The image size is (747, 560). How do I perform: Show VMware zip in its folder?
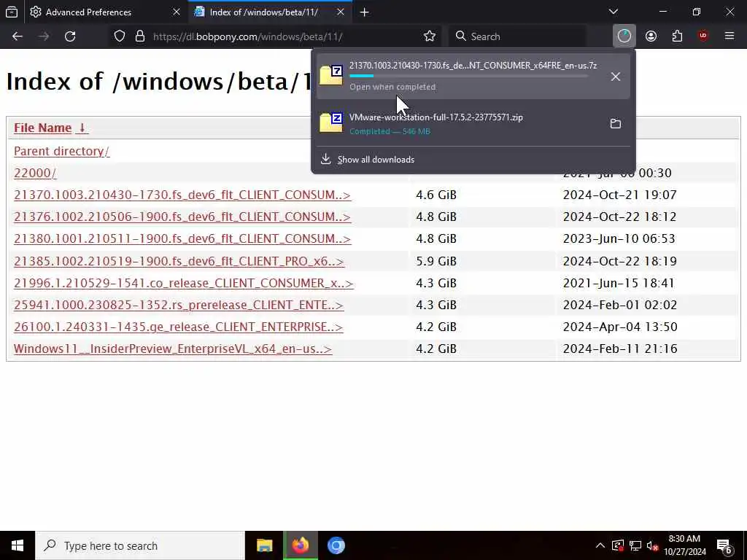616,124
